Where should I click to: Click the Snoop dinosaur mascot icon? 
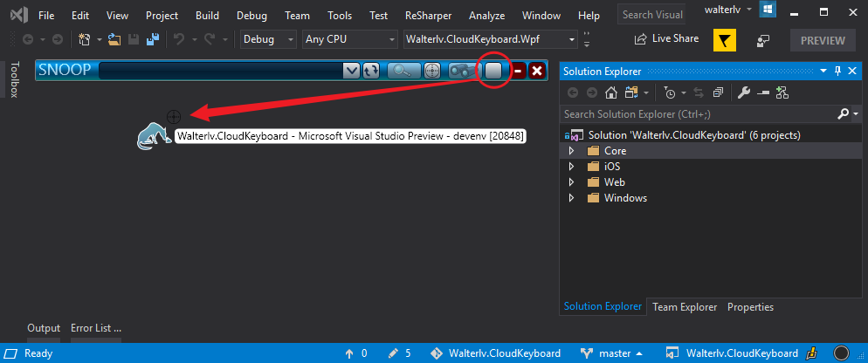(x=155, y=135)
